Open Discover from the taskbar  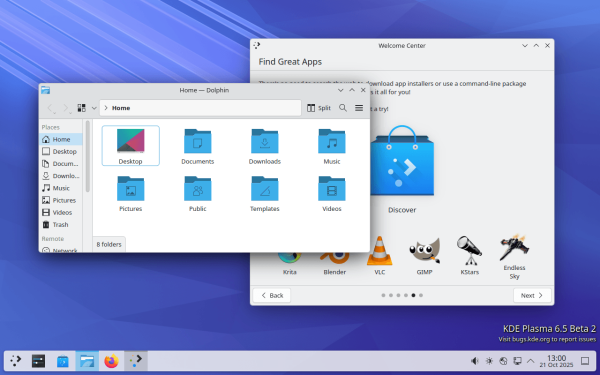(x=63, y=360)
